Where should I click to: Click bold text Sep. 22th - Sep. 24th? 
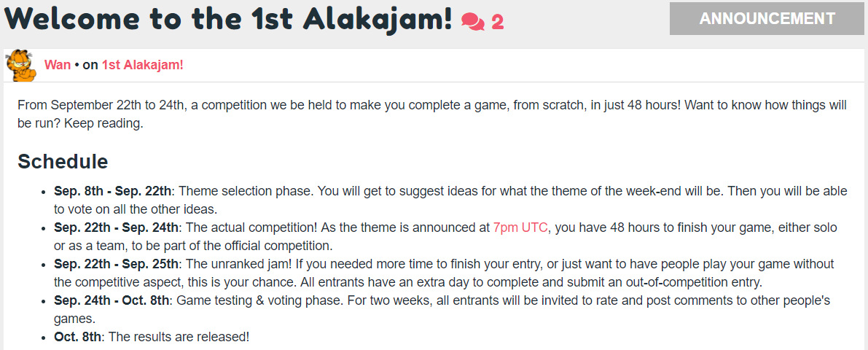(x=117, y=227)
